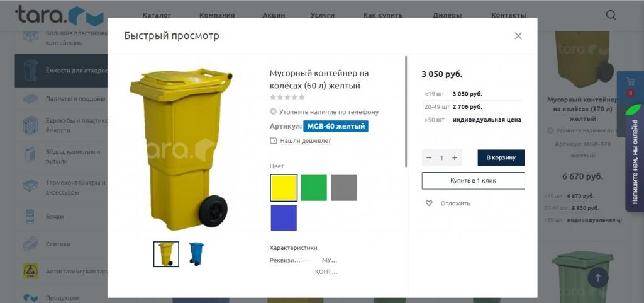This screenshot has width=644, height=303.
Task: Select the yellow color swatch
Action: click(284, 188)
